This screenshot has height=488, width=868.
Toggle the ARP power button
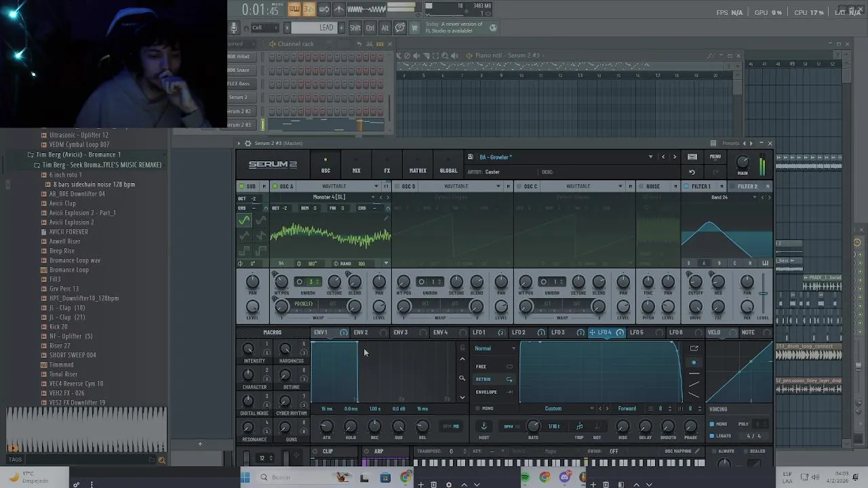click(367, 451)
